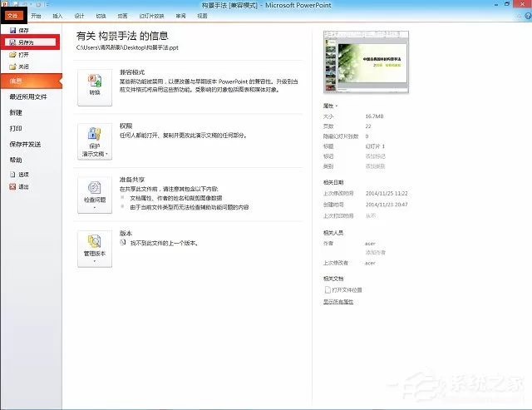Open the 新建 (New) page
The height and width of the screenshot is (410, 532).
16,112
